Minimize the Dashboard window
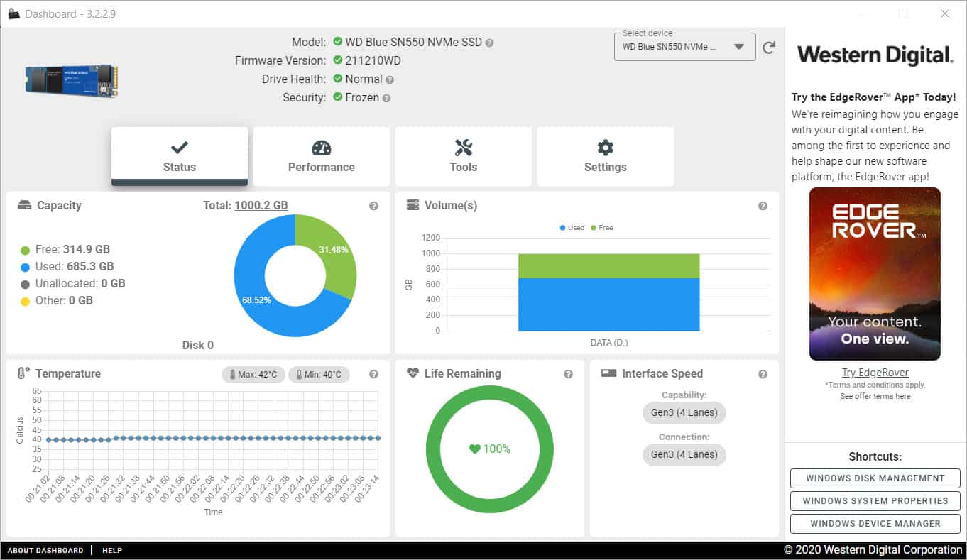The width and height of the screenshot is (967, 560). (x=862, y=13)
